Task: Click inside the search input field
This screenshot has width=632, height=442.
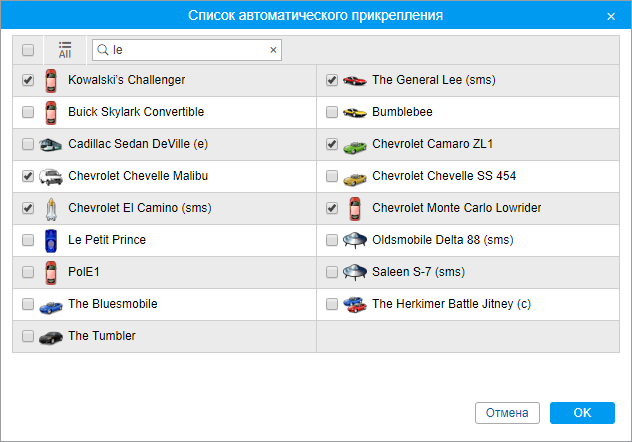Action: (185, 49)
